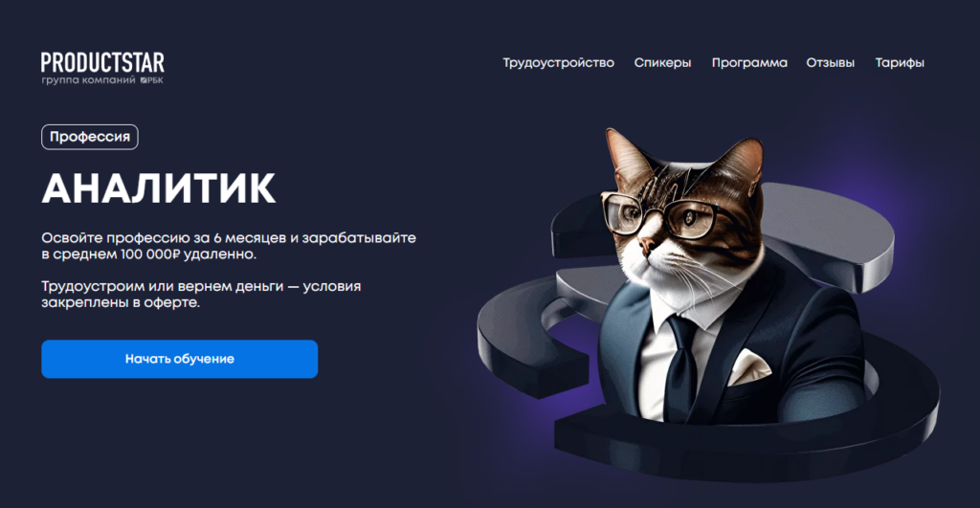This screenshot has height=508, width=980.
Task: Select the Тарифы menu item
Action: click(x=900, y=63)
